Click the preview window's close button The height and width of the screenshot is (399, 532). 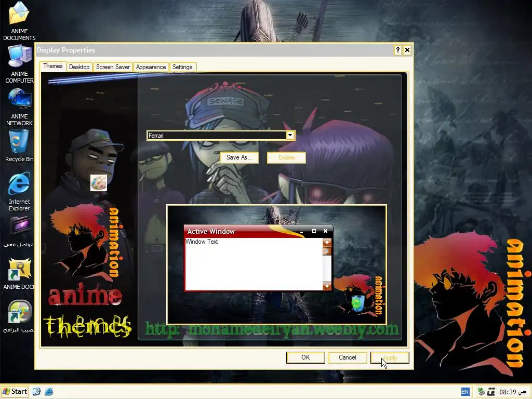[325, 231]
